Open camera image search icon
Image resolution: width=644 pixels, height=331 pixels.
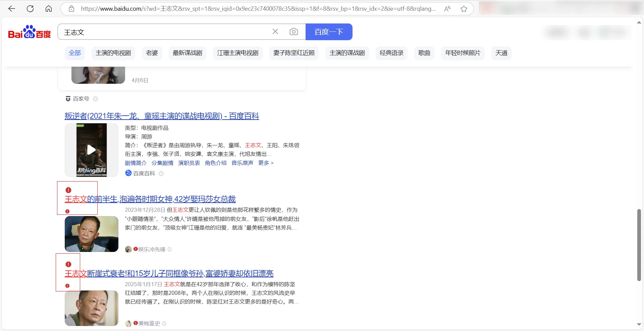point(293,31)
